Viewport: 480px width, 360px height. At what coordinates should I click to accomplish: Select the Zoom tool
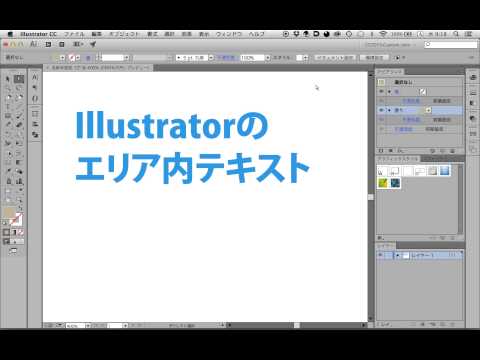pos(19,200)
